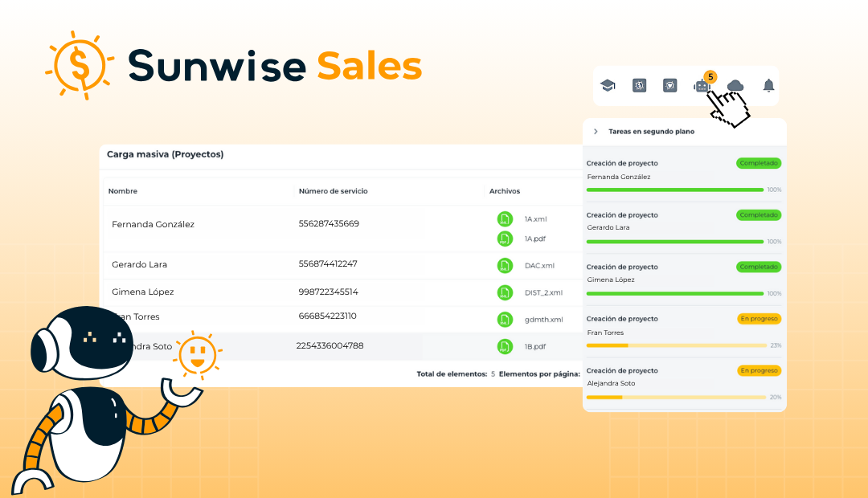Click the Alejandra Soto 20% progress bar
Screen dimensions: 868x498
coord(677,398)
